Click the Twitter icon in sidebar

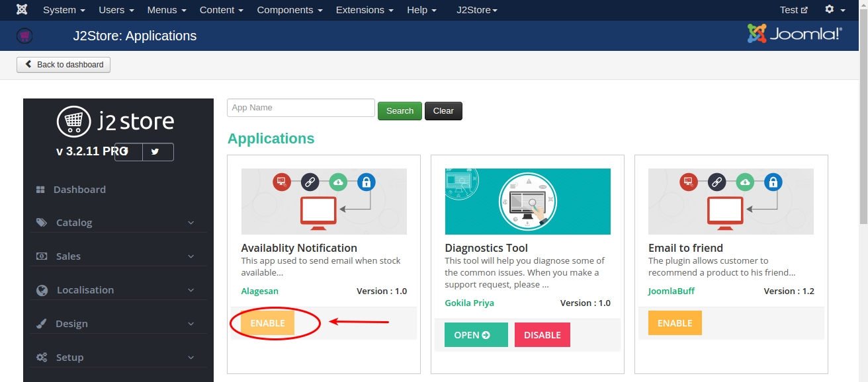[155, 151]
